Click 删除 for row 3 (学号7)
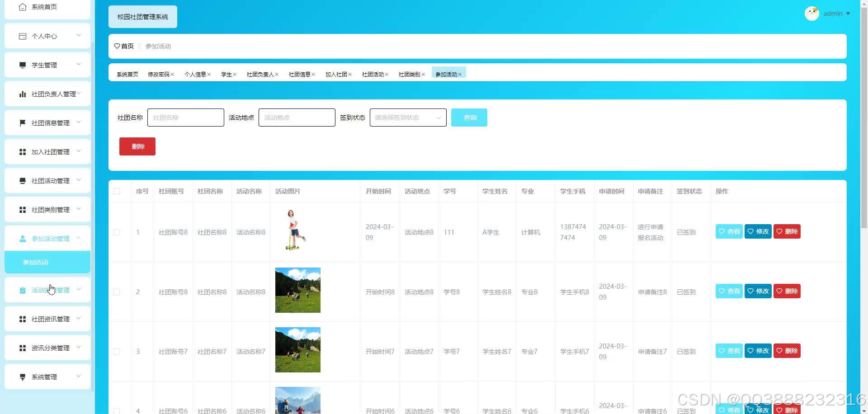The height and width of the screenshot is (414, 868). pos(787,351)
